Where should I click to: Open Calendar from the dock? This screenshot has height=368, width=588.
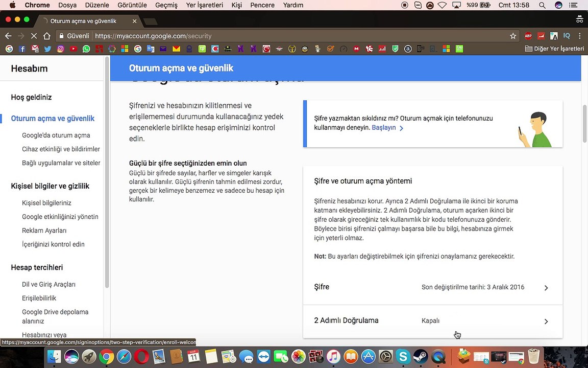(x=193, y=356)
